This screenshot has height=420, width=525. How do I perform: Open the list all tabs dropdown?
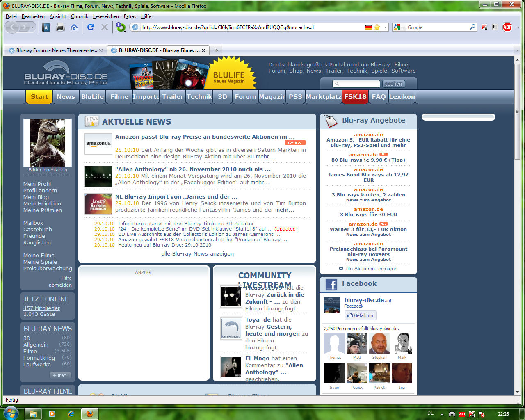517,50
